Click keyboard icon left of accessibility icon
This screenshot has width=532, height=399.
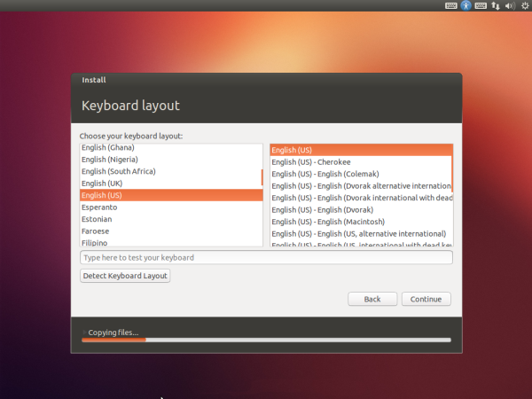click(x=450, y=5)
